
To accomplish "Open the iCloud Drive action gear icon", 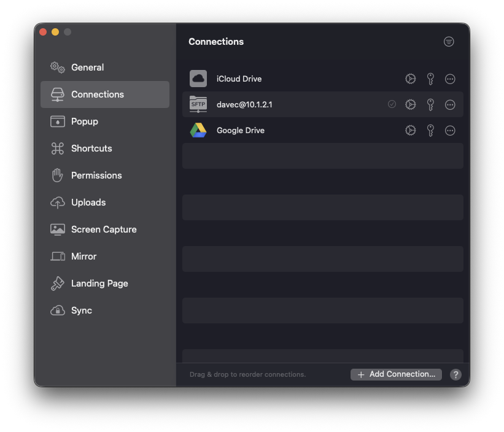I will [x=411, y=79].
